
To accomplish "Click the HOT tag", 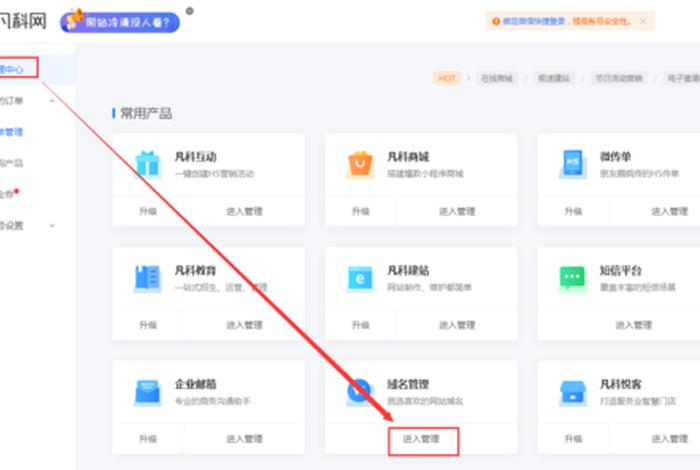I will coord(446,79).
